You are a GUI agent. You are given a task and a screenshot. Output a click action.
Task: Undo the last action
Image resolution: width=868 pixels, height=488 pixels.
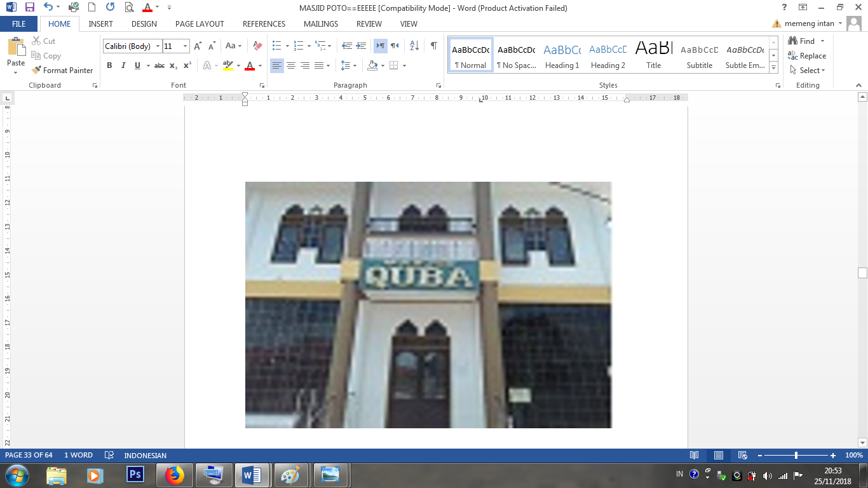point(48,8)
